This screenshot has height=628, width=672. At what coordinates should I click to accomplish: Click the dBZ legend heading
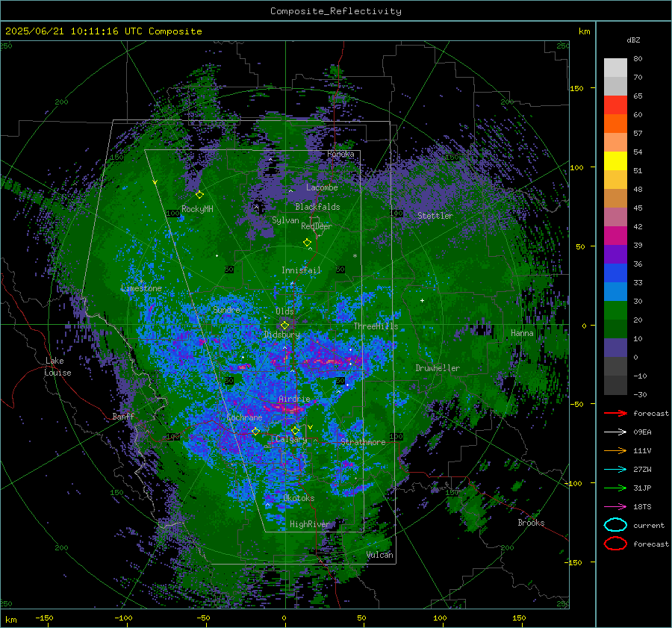point(633,40)
